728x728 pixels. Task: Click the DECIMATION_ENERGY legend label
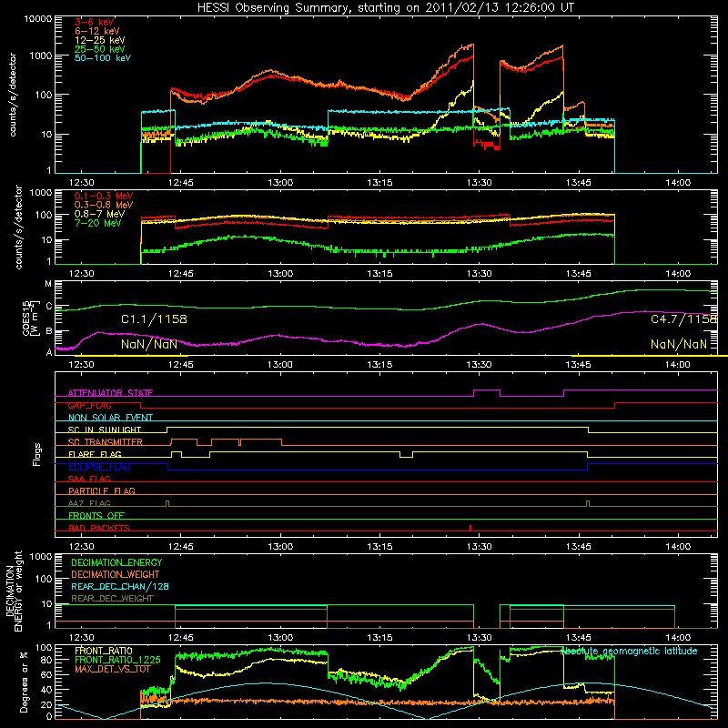pos(116,562)
